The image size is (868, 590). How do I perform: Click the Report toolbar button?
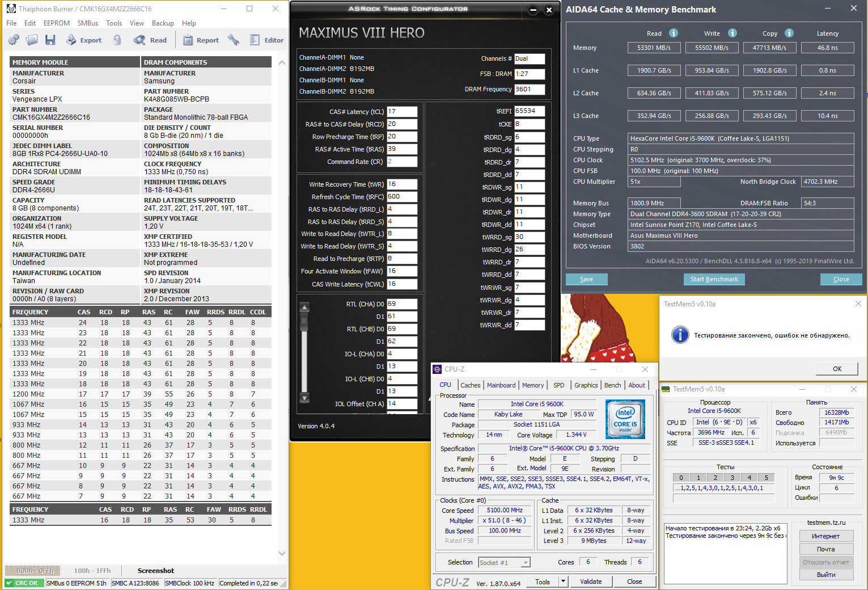[x=201, y=40]
